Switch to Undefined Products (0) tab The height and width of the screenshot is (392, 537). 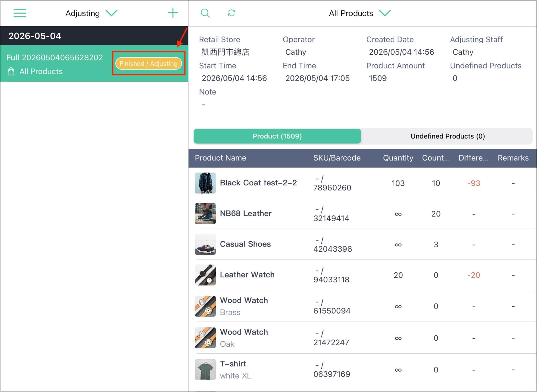point(448,136)
